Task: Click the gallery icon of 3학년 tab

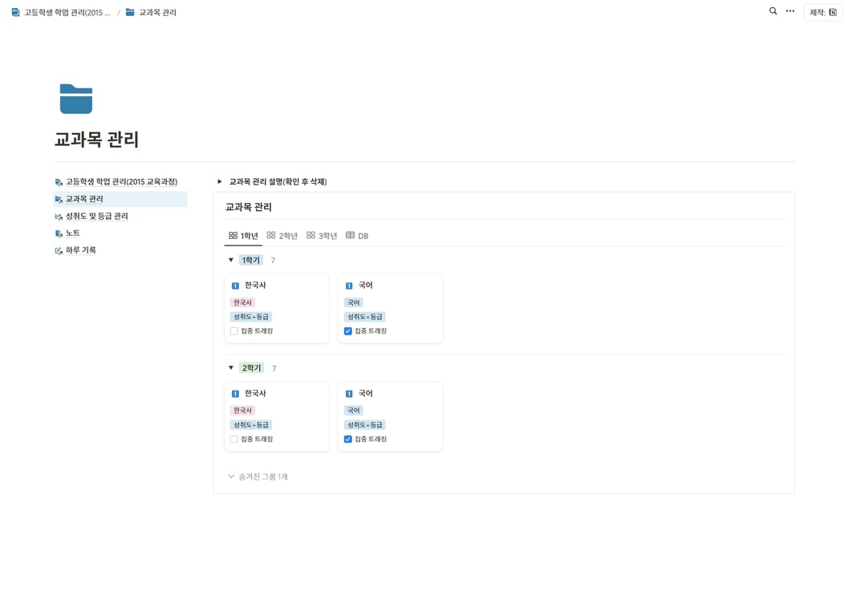Action: click(311, 235)
